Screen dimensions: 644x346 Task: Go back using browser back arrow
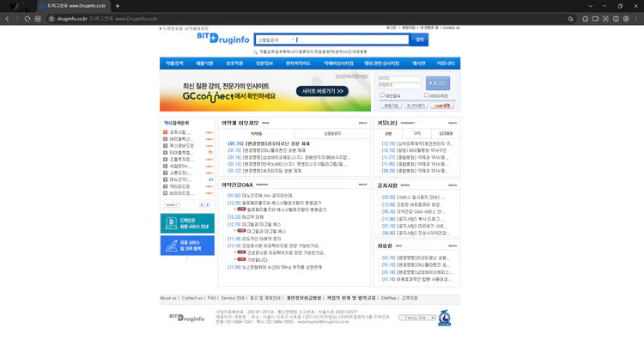point(7,19)
